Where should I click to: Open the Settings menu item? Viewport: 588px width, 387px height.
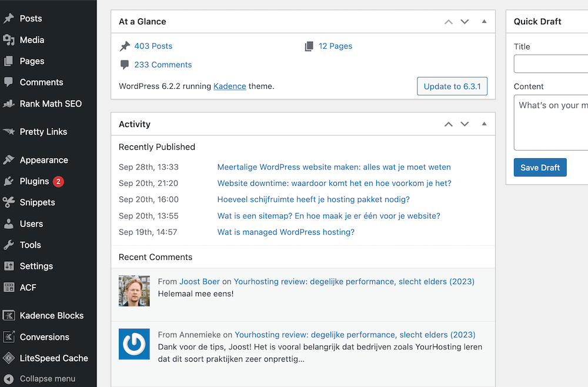pyautogui.click(x=36, y=266)
